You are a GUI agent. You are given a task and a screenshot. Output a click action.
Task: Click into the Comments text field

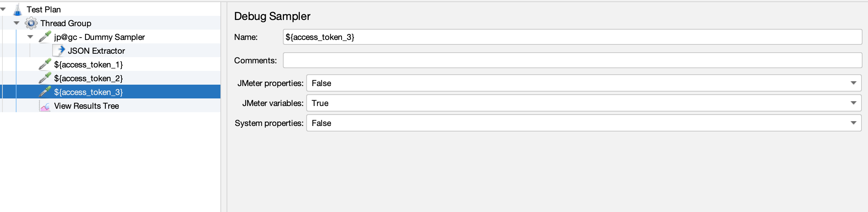click(572, 60)
